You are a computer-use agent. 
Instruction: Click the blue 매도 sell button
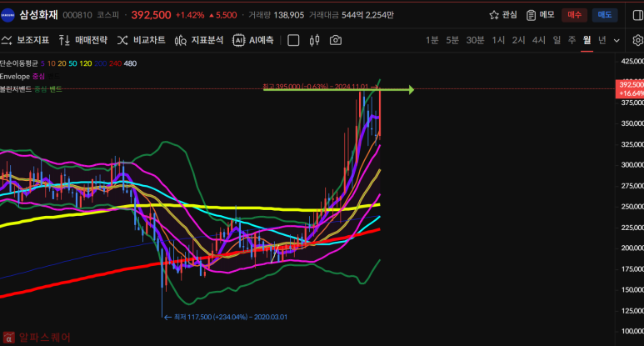click(x=605, y=15)
